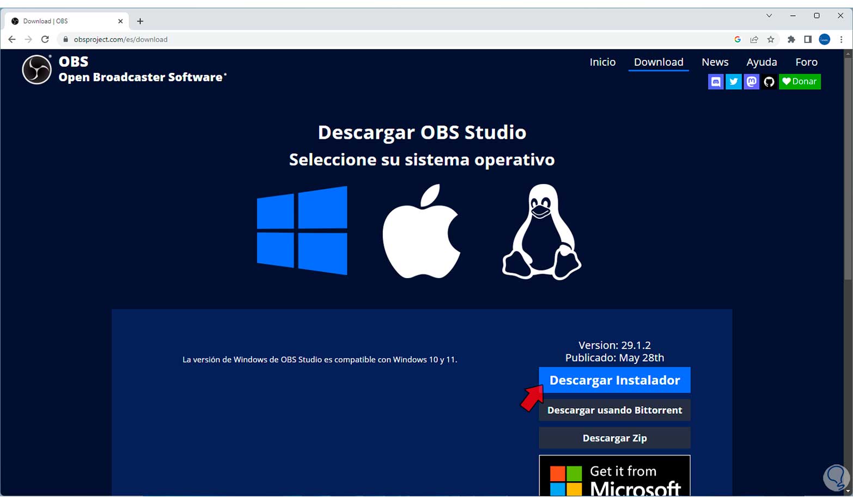Click the page vertical scrollbar thumb
Image resolution: width=853 pixels, height=504 pixels.
tap(848, 169)
